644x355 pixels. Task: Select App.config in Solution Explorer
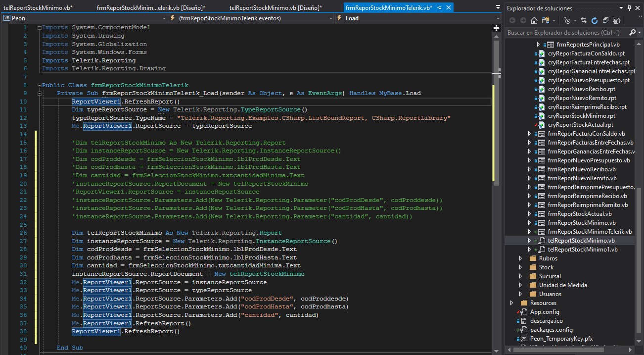(x=544, y=312)
